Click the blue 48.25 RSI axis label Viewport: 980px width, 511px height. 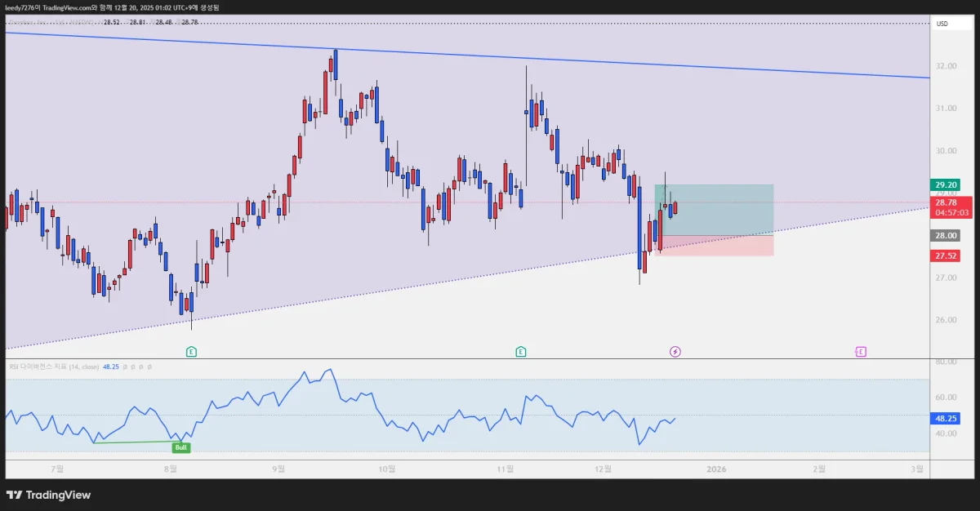tap(947, 419)
